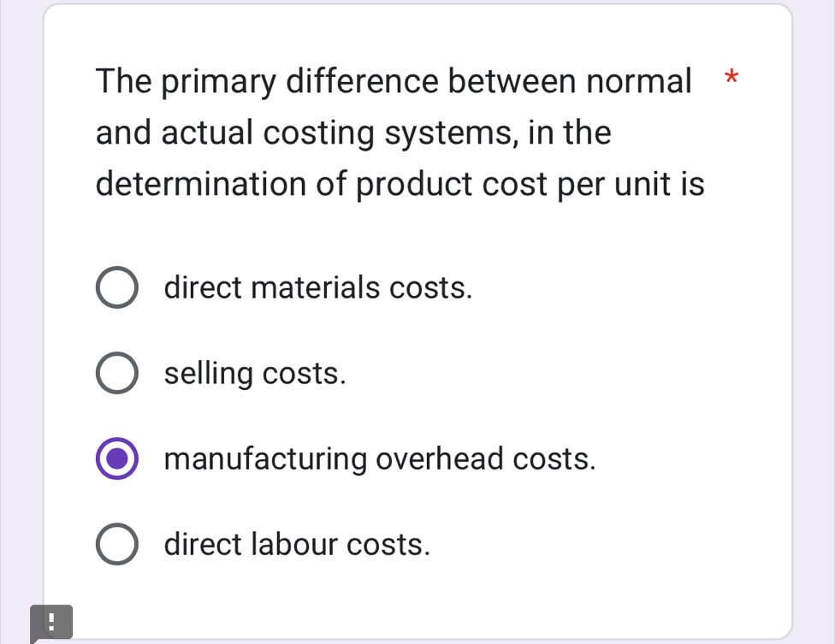Click the "direct labour costs." answer label

click(297, 545)
